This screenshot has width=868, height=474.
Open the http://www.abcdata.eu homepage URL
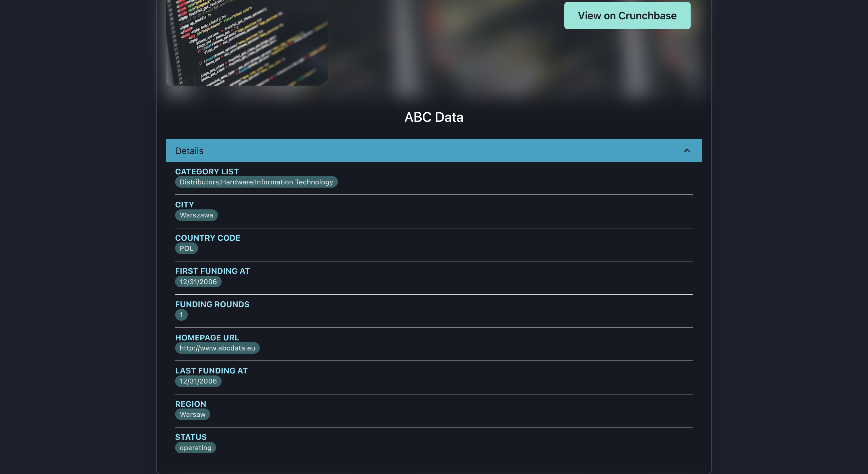[x=217, y=348]
